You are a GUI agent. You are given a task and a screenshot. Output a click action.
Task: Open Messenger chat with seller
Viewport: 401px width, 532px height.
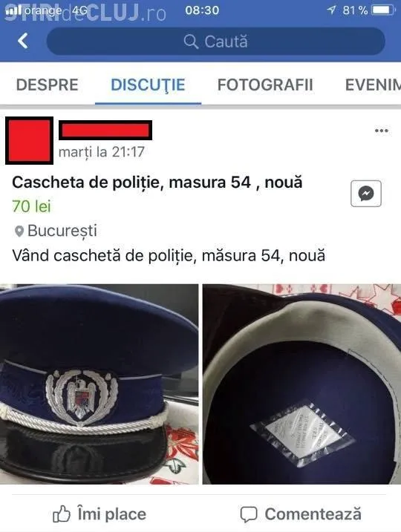tap(365, 194)
